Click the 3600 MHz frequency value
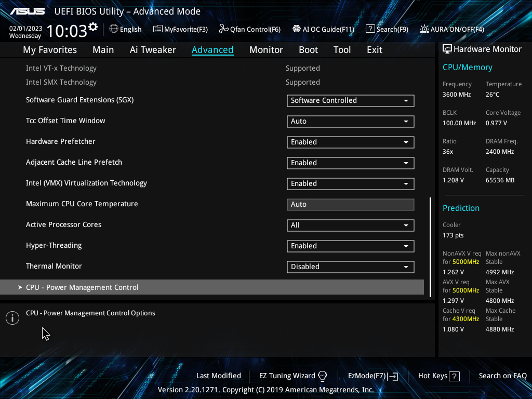 coord(457,95)
